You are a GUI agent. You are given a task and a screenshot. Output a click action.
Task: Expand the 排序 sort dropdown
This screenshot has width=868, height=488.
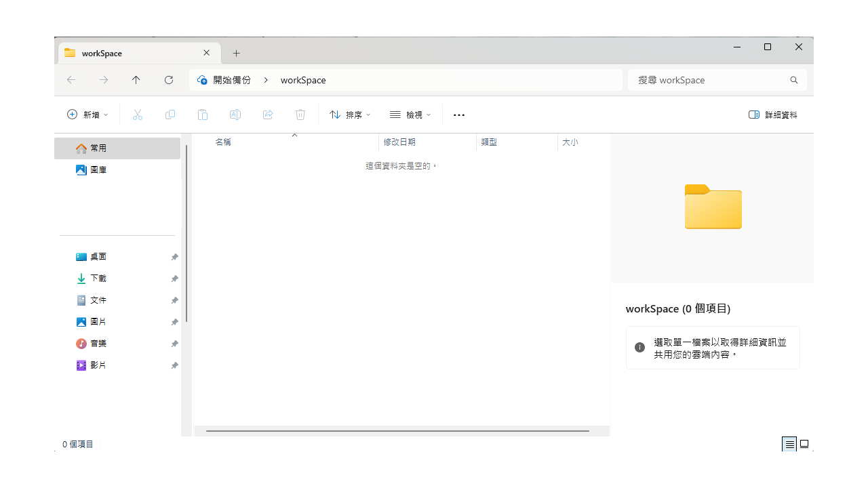pos(350,115)
